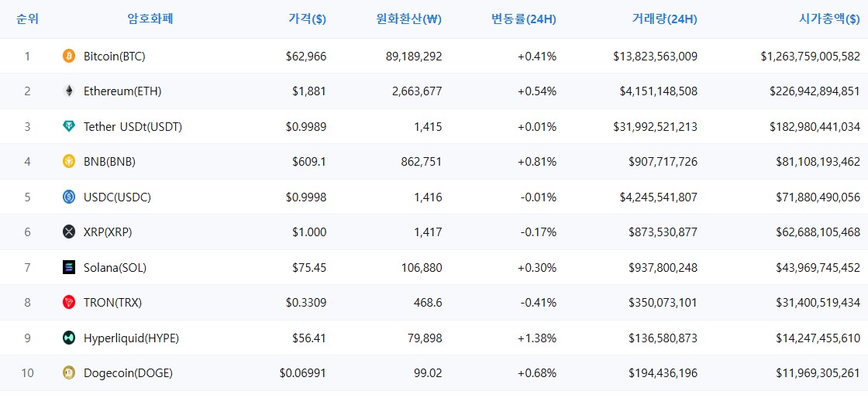Click the BNB yellow coin icon
The height and width of the screenshot is (398, 868).
point(69,161)
